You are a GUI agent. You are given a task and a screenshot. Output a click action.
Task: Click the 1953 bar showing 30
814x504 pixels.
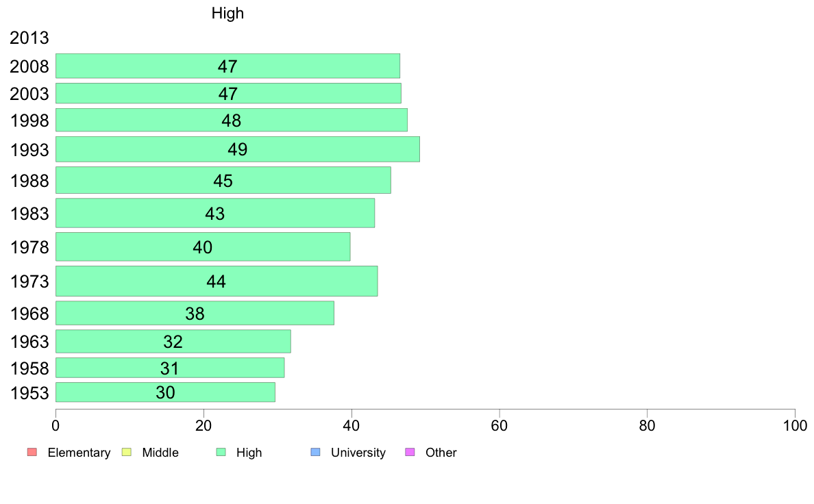(x=166, y=392)
